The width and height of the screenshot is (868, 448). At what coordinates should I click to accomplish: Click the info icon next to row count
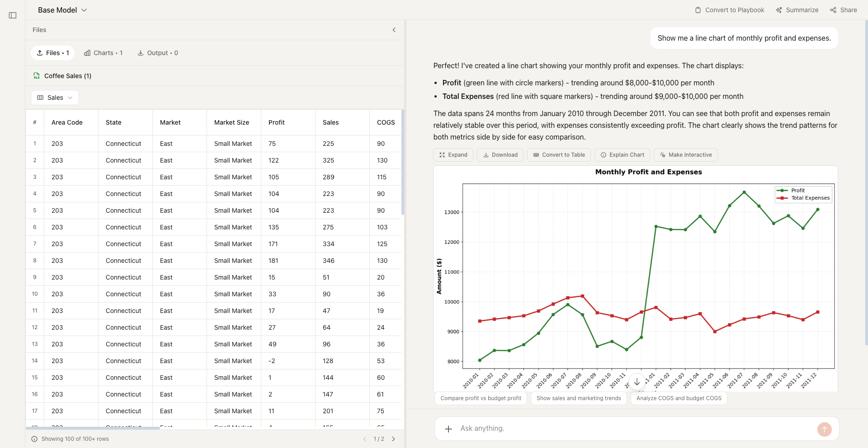point(35,439)
